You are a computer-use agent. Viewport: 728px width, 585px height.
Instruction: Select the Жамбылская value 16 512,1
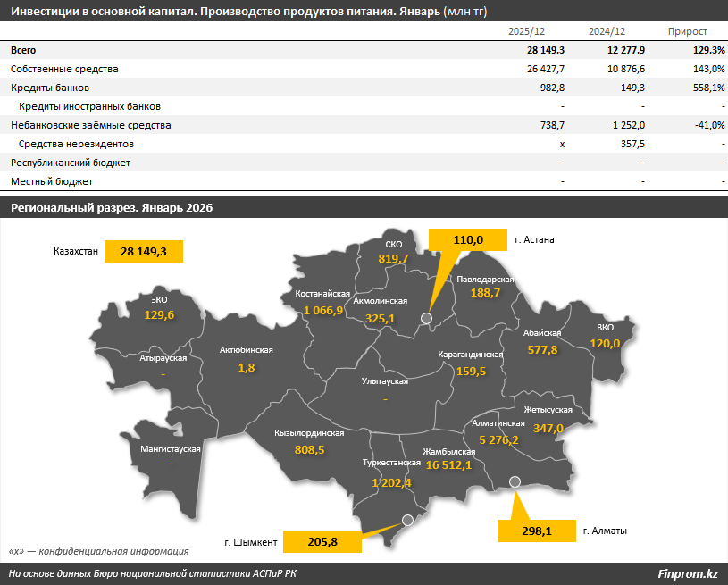tap(435, 465)
